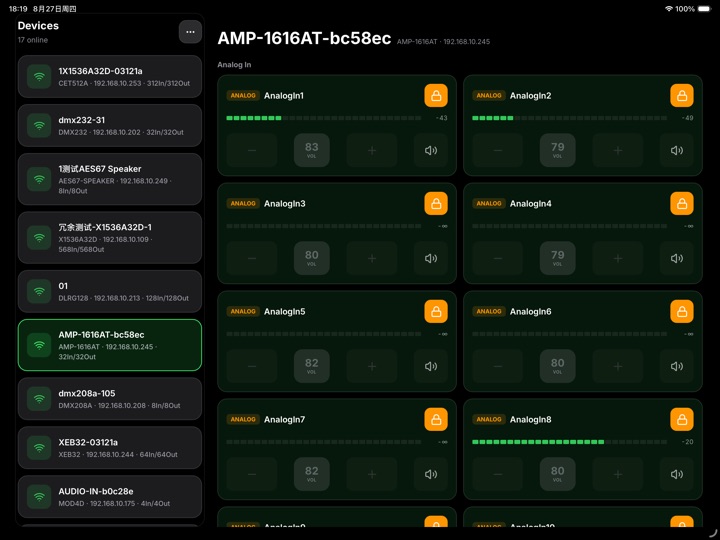720x540 pixels.
Task: Toggle the lock on AnalogIn6
Action: [x=682, y=311]
